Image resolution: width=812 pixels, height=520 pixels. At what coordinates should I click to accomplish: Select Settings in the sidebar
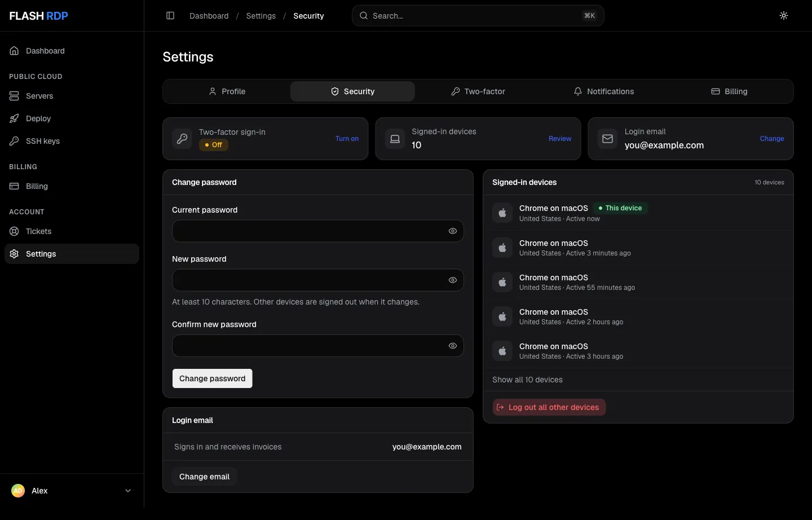[72, 254]
